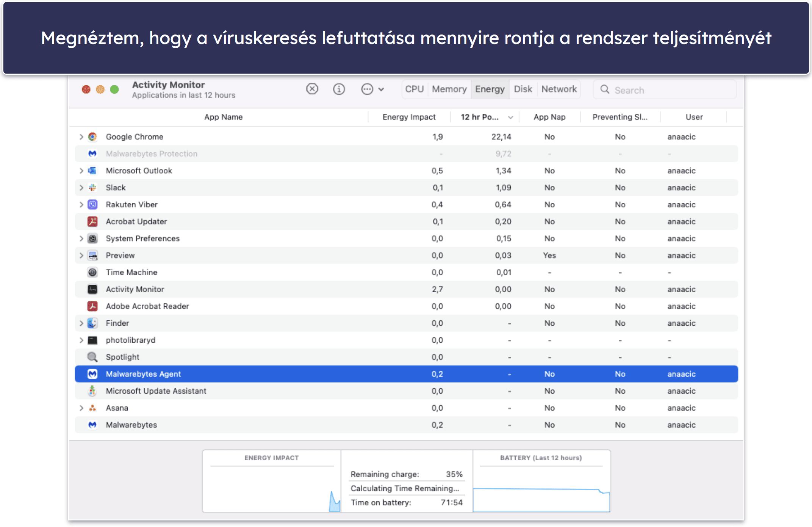Switch to the CPU tab
Image resolution: width=812 pixels, height=527 pixels.
[415, 89]
